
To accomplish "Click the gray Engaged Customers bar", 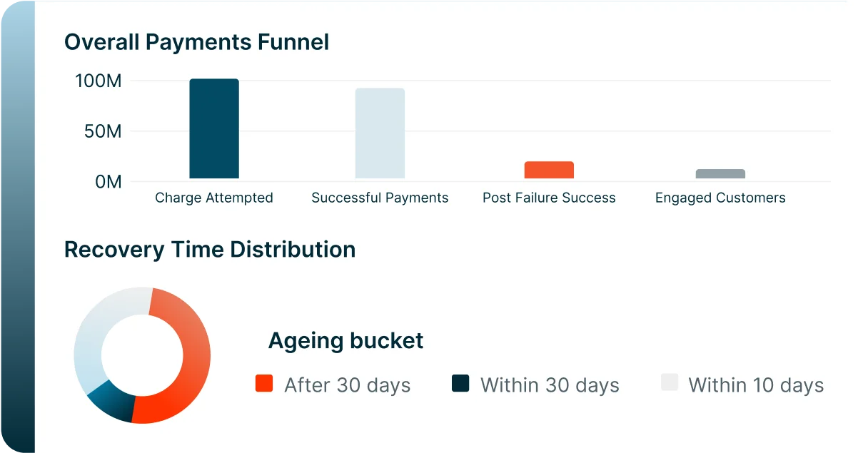I will [720, 174].
